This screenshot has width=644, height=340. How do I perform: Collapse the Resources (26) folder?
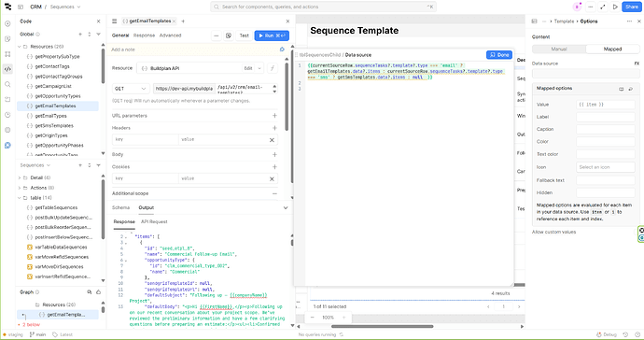(x=20, y=47)
